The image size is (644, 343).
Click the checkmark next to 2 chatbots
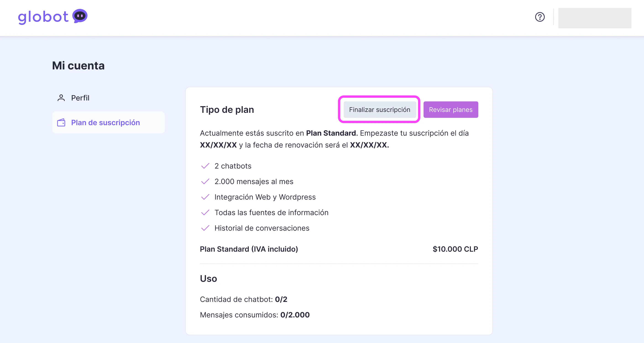205,166
